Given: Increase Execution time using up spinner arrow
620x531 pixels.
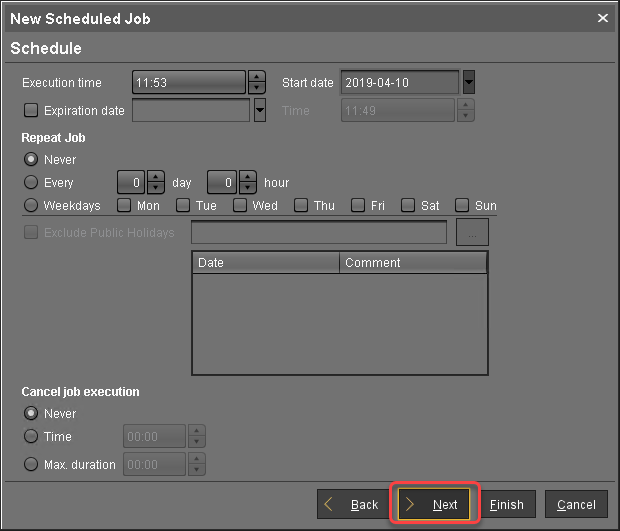Looking at the screenshot, I should click(257, 77).
